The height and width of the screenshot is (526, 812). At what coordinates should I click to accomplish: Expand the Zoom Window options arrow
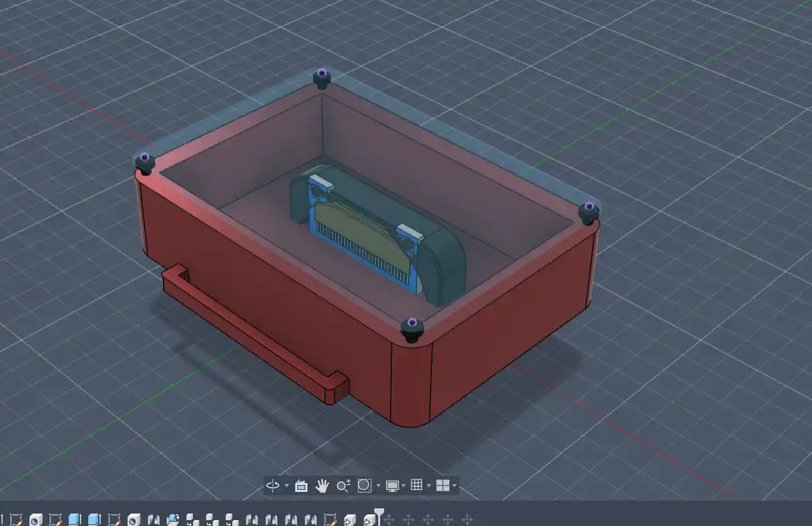pyautogui.click(x=378, y=486)
